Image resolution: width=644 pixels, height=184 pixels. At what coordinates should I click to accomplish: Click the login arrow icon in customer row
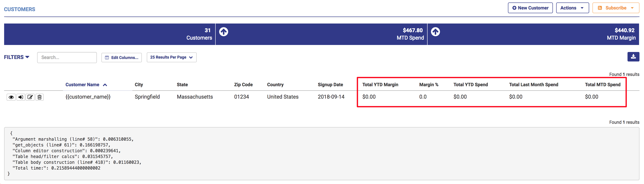(x=21, y=97)
